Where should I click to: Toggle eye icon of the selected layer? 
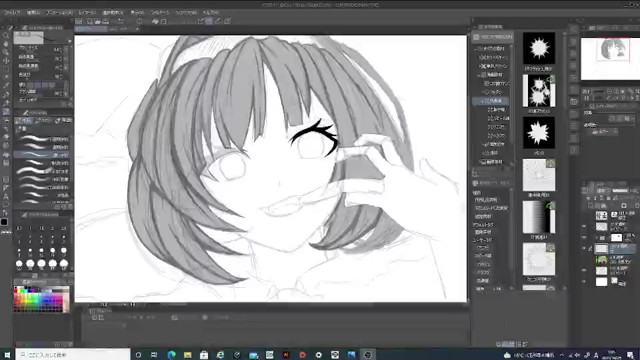pos(584,248)
